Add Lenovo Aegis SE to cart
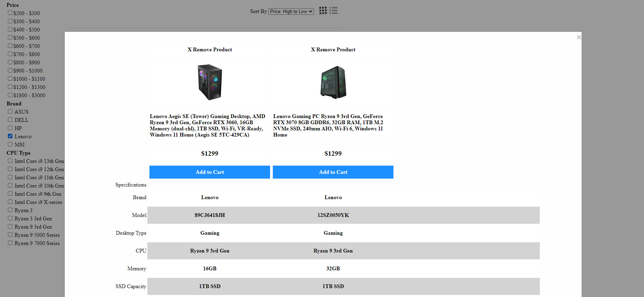 pos(209,172)
